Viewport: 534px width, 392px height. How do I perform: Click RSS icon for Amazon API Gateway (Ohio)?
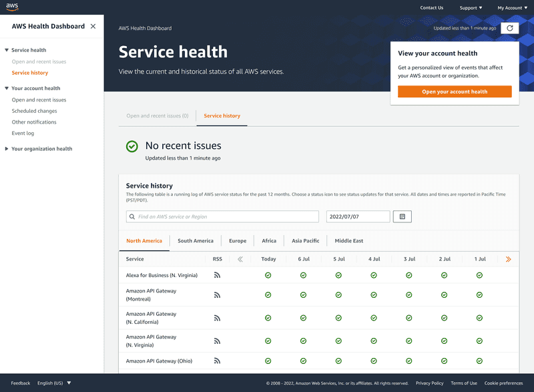[x=217, y=361]
